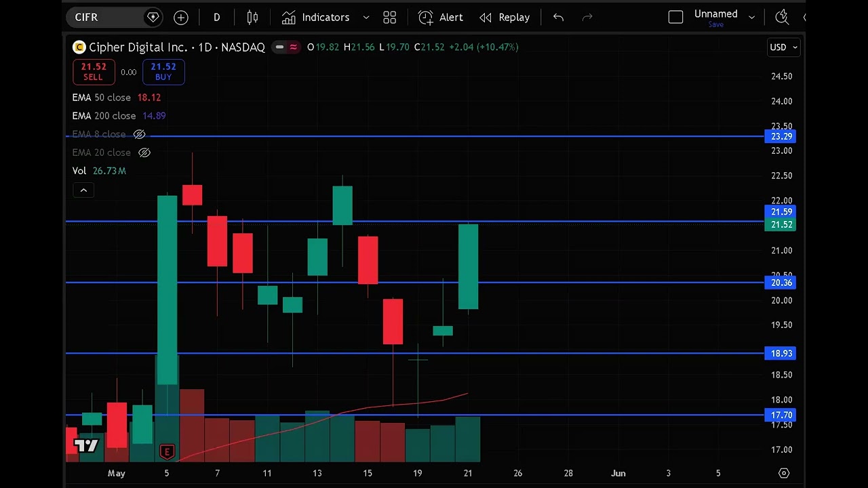
Task: Redo the last chart action
Action: 587,18
